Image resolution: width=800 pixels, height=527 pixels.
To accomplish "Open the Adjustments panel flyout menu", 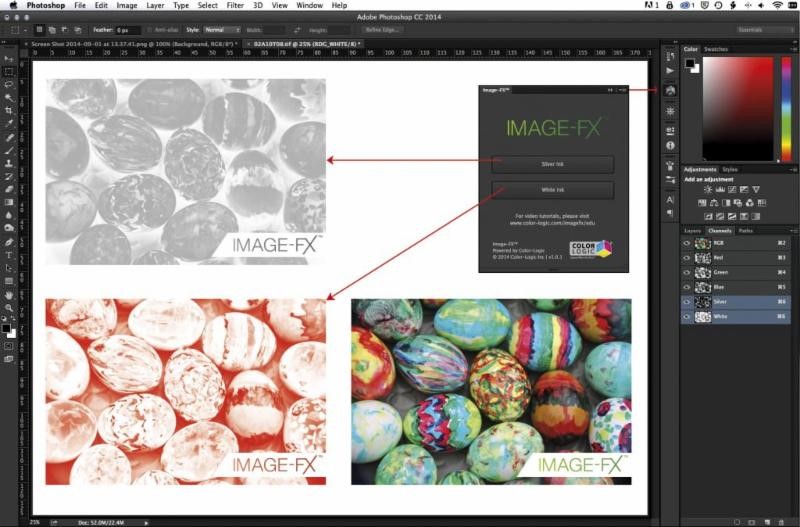I will [793, 169].
